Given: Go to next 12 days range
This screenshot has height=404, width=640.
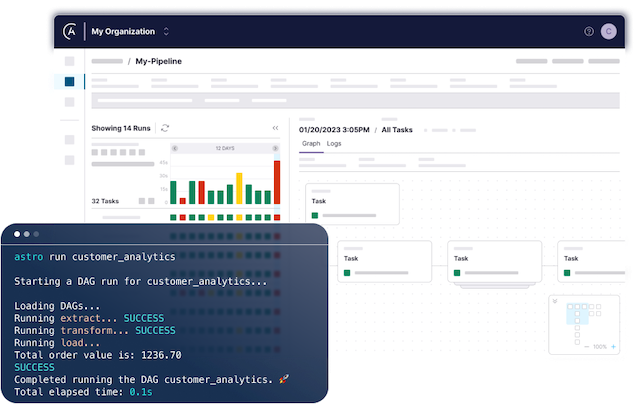Looking at the screenshot, I should pos(275,148).
